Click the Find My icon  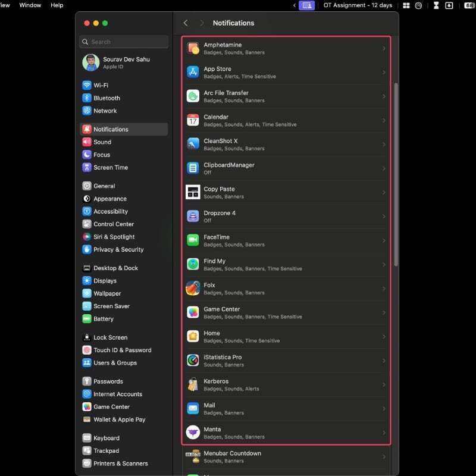click(x=193, y=264)
